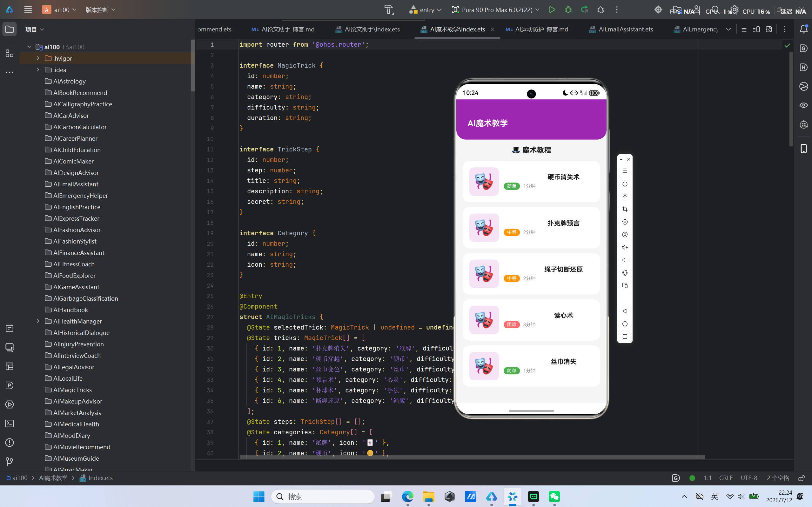Click the Windows taskbar search box
The width and height of the screenshot is (812, 507).
point(323,497)
